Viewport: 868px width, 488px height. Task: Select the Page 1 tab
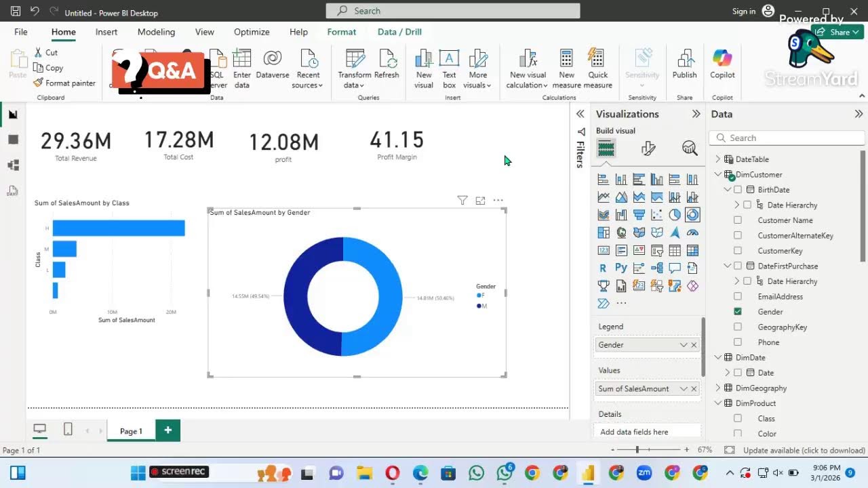131,431
